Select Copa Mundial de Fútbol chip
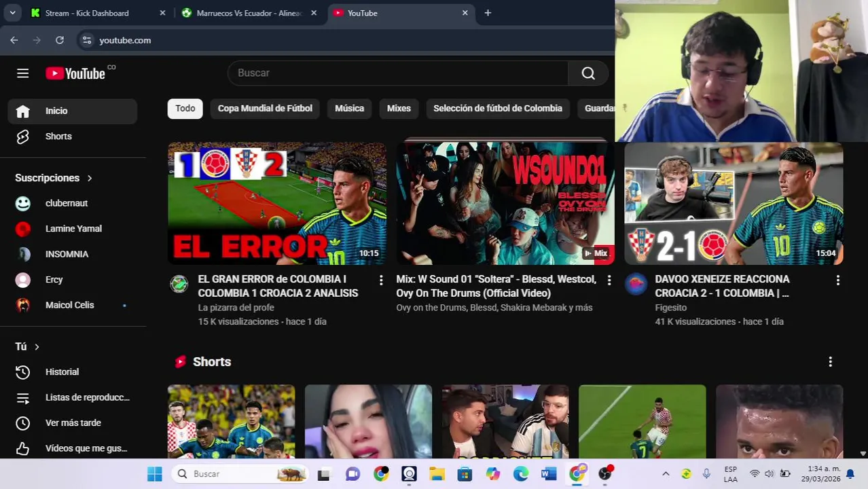 pyautogui.click(x=265, y=109)
